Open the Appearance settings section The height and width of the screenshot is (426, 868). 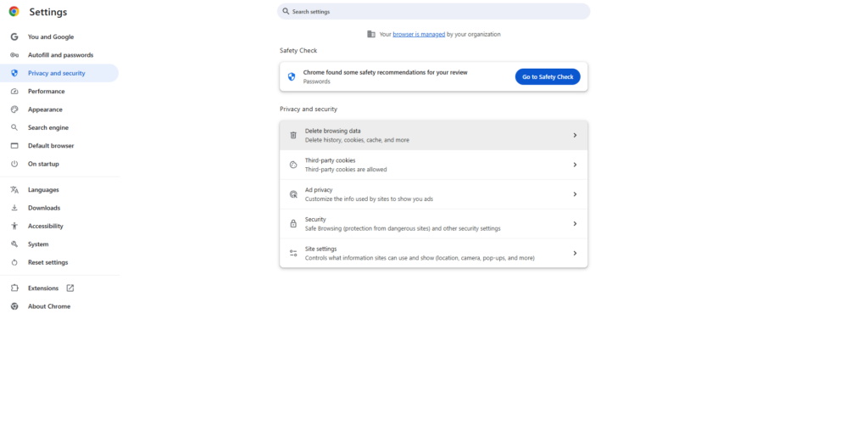click(45, 109)
